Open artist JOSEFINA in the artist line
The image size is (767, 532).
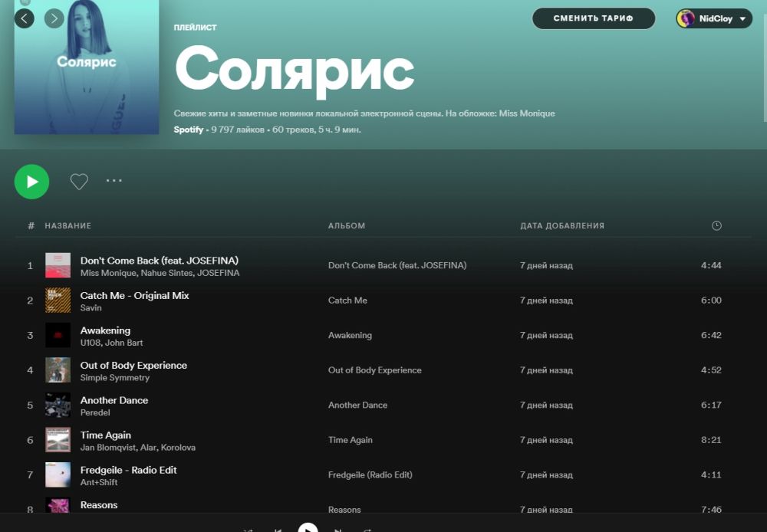[x=218, y=273]
